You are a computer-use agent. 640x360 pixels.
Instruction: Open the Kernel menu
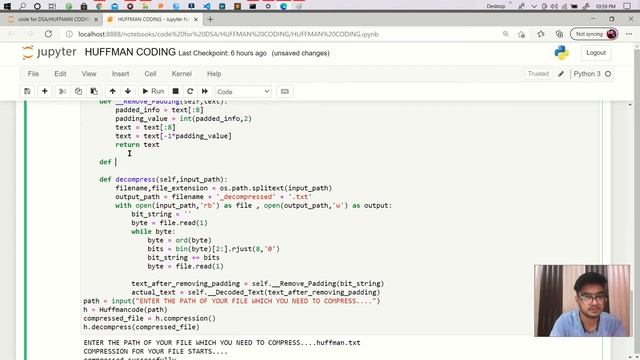tap(182, 74)
